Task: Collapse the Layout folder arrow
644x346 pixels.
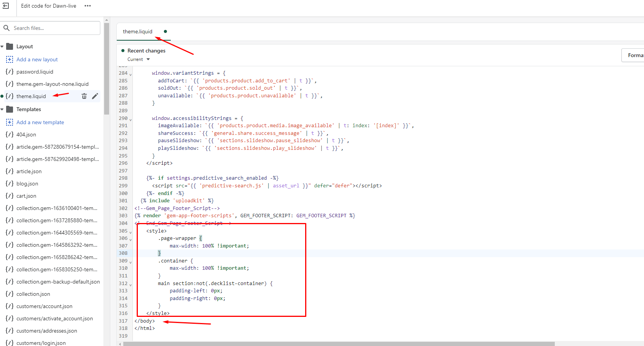Action: click(x=2, y=46)
